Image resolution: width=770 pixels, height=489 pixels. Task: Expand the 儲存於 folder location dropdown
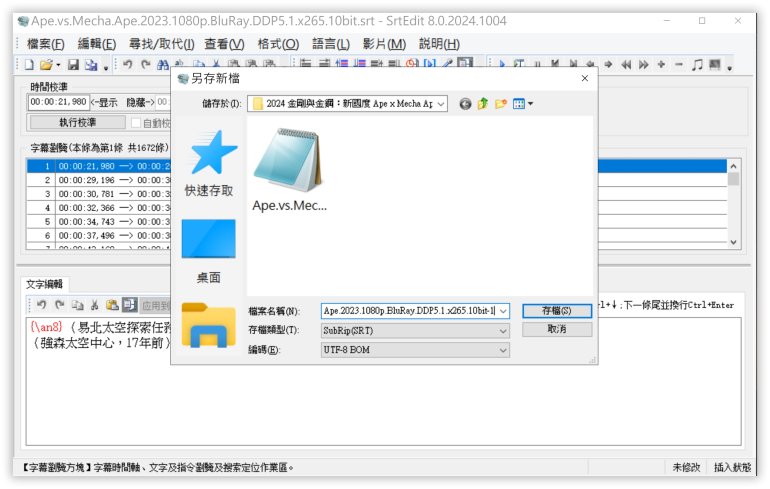(440, 104)
